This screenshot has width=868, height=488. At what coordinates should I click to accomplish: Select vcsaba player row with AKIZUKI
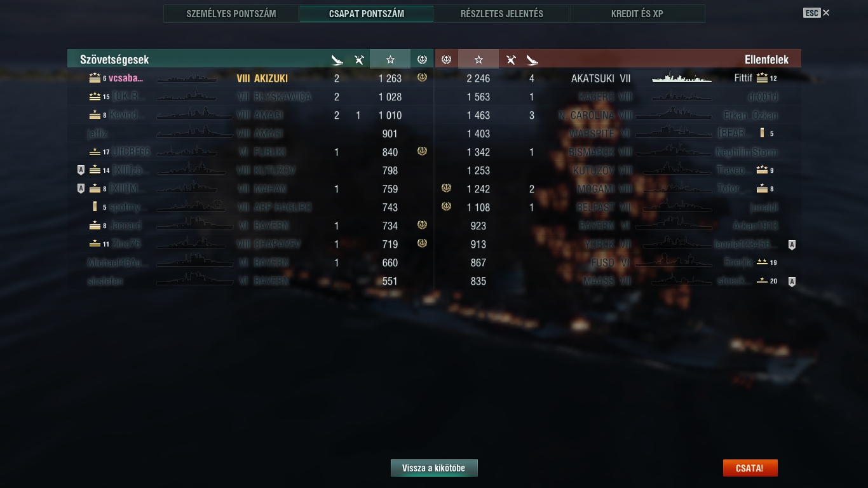250,78
